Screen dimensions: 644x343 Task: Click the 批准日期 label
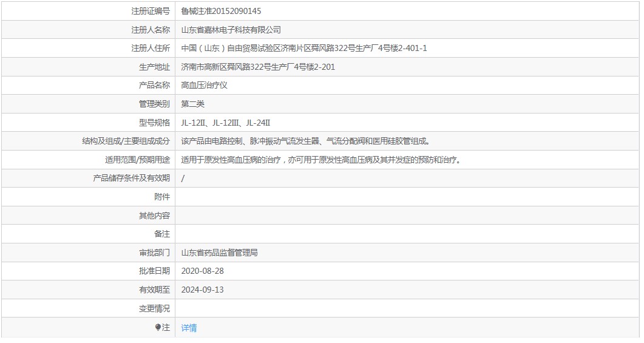(154, 271)
